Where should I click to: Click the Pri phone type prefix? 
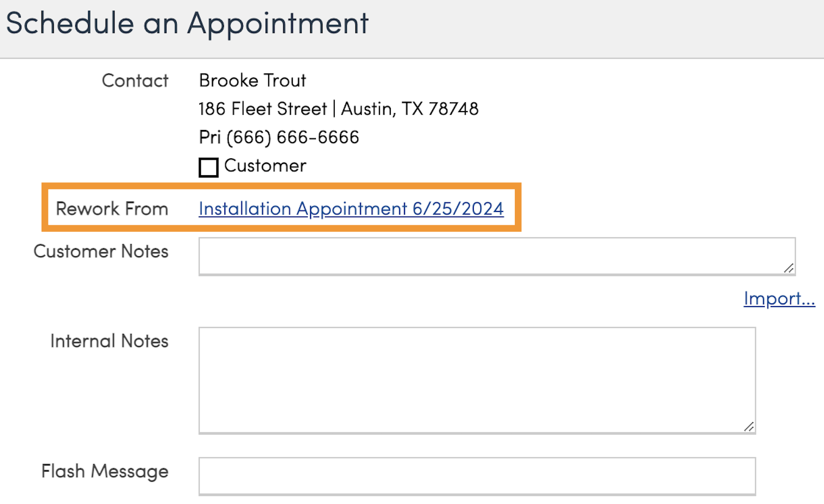tap(210, 138)
